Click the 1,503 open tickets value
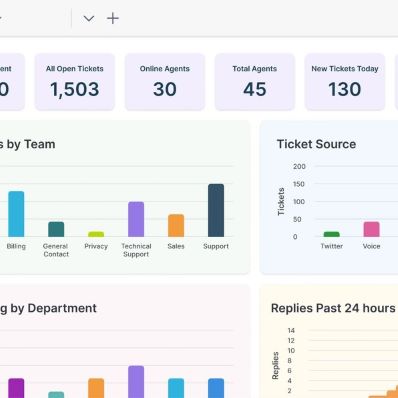The image size is (398, 398). 75,89
